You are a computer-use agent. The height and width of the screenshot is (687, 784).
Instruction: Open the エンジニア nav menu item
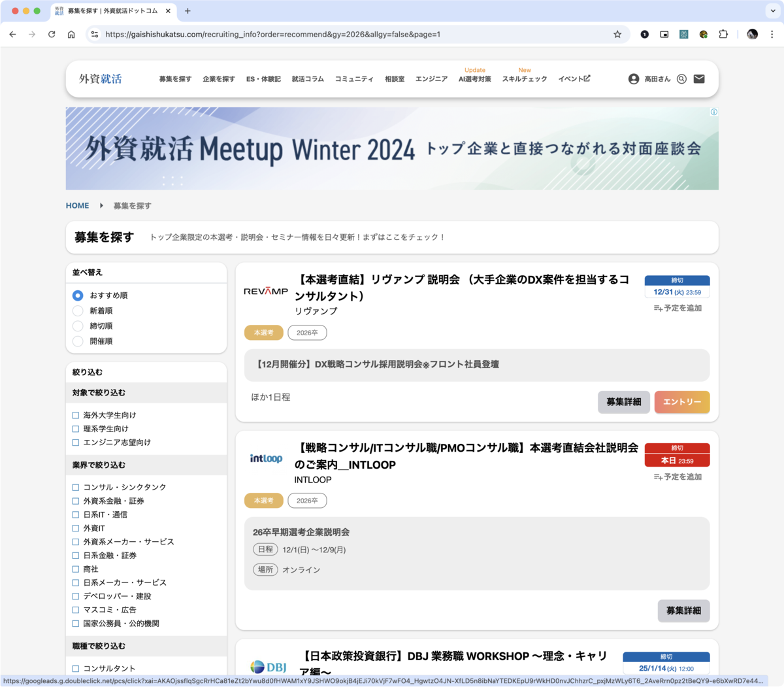[x=431, y=79]
